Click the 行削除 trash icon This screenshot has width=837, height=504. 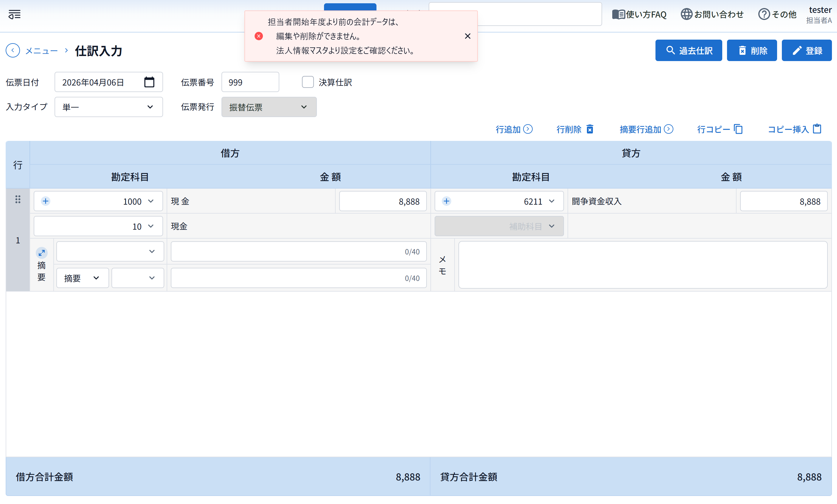coord(590,129)
